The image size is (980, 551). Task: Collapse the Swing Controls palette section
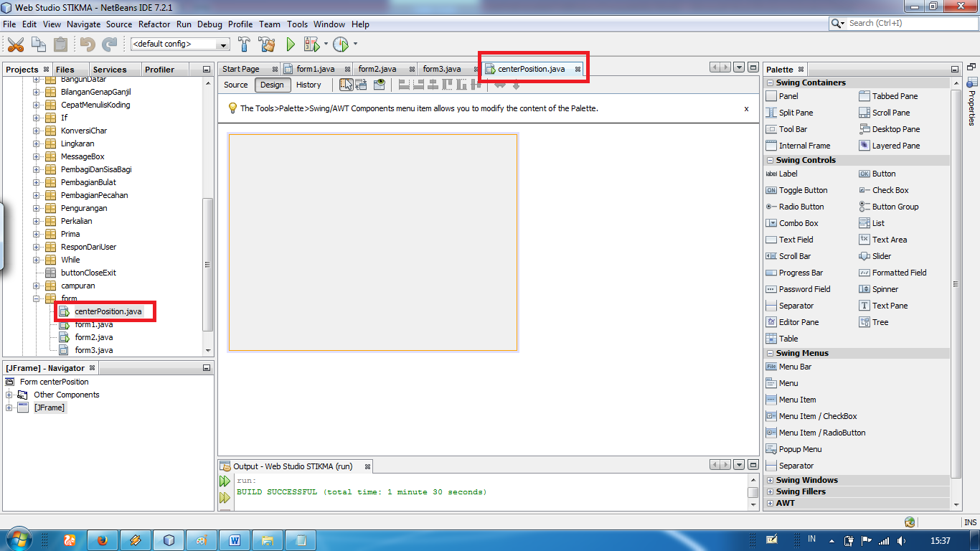pyautogui.click(x=770, y=159)
